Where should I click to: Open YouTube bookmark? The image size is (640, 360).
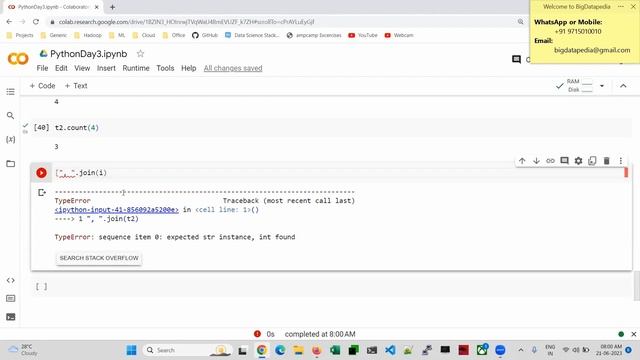363,36
